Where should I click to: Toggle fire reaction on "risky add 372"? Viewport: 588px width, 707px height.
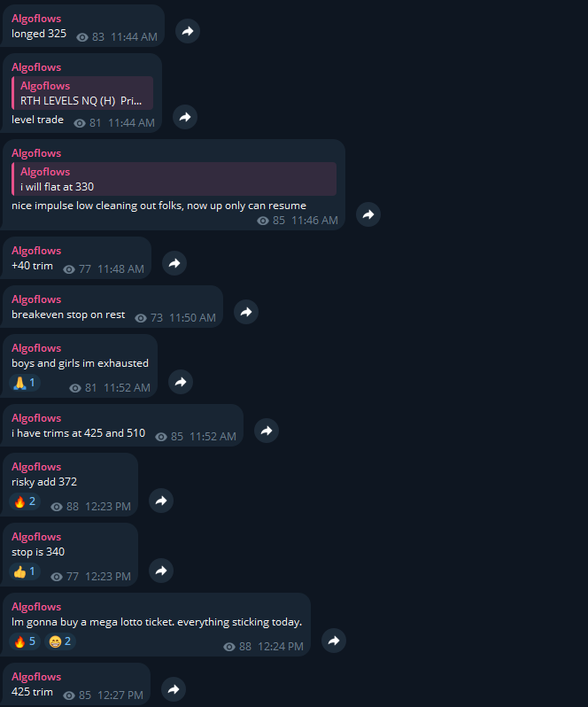(25, 501)
